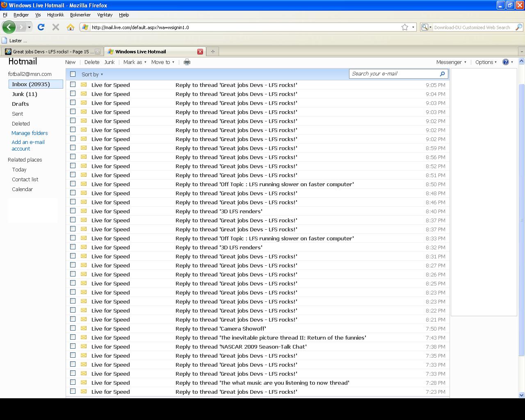
Task: Switch to the 'Great jobs Devs - LFS rocks!' tab
Action: pyautogui.click(x=52, y=52)
